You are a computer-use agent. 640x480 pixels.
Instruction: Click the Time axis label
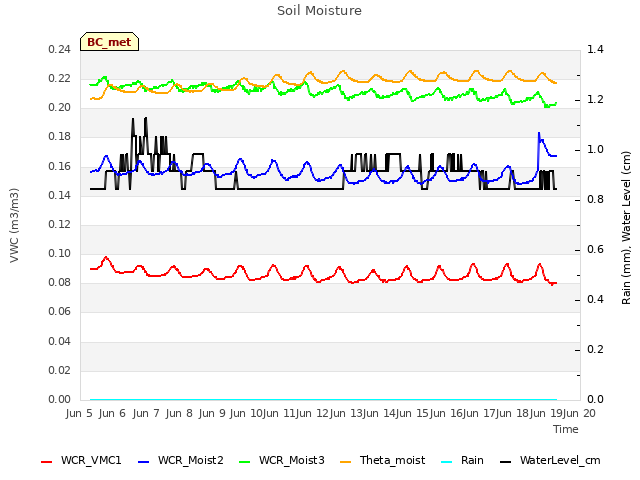566,429
